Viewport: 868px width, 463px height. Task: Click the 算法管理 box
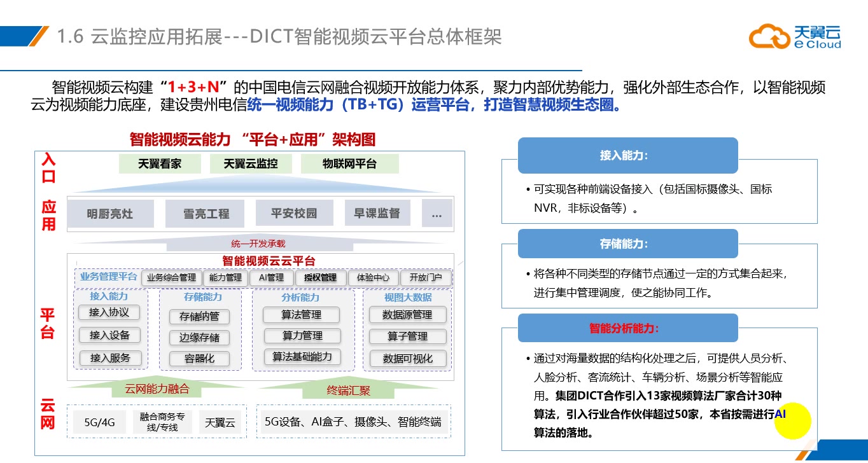tap(302, 315)
